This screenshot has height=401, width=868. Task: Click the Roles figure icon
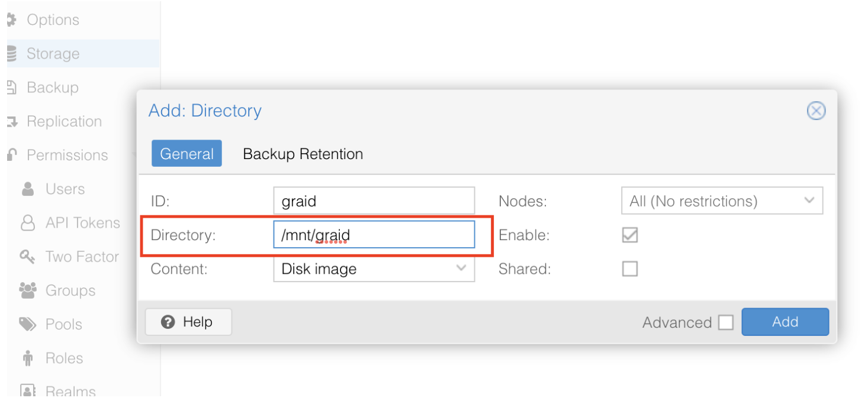pyautogui.click(x=28, y=358)
